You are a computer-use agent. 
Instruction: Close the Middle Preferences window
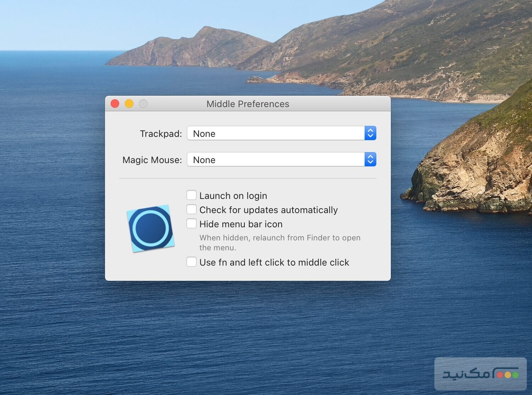tap(115, 104)
